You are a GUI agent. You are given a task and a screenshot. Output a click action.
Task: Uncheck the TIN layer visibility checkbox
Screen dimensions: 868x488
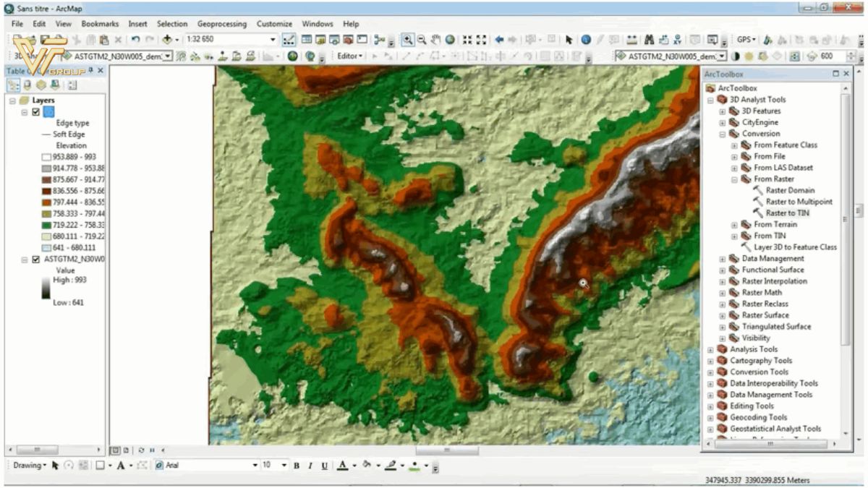click(x=36, y=112)
